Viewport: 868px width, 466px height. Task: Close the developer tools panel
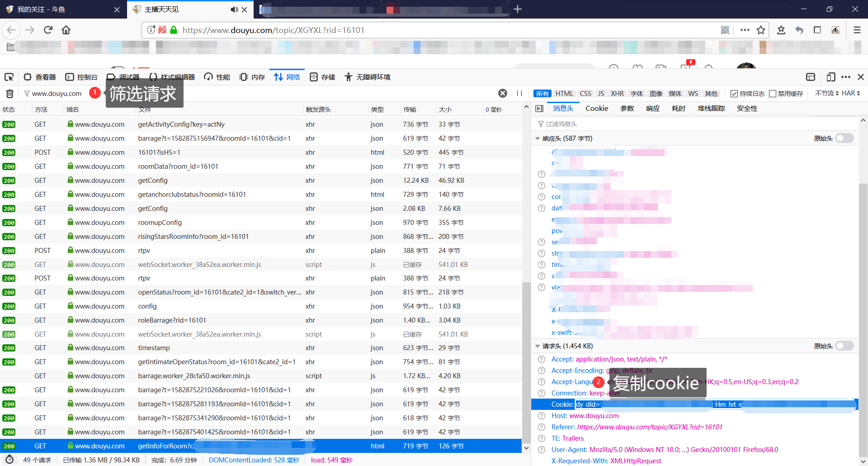(861, 77)
